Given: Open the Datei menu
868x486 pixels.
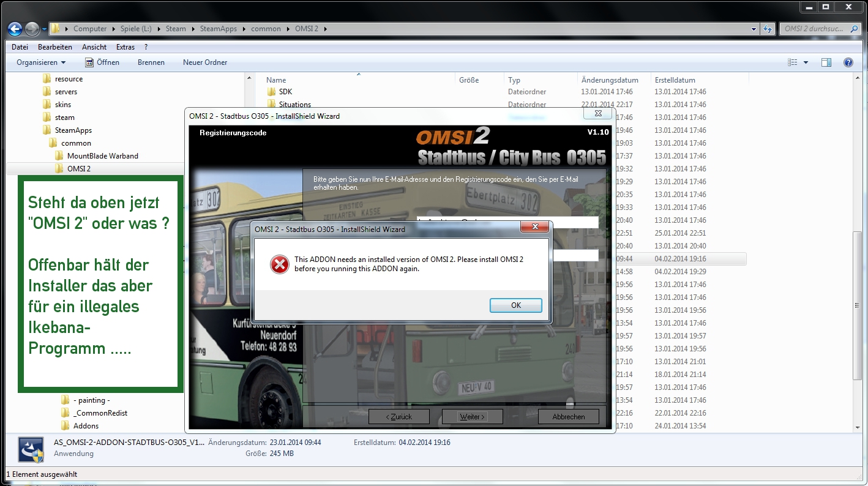Looking at the screenshot, I should click(20, 47).
